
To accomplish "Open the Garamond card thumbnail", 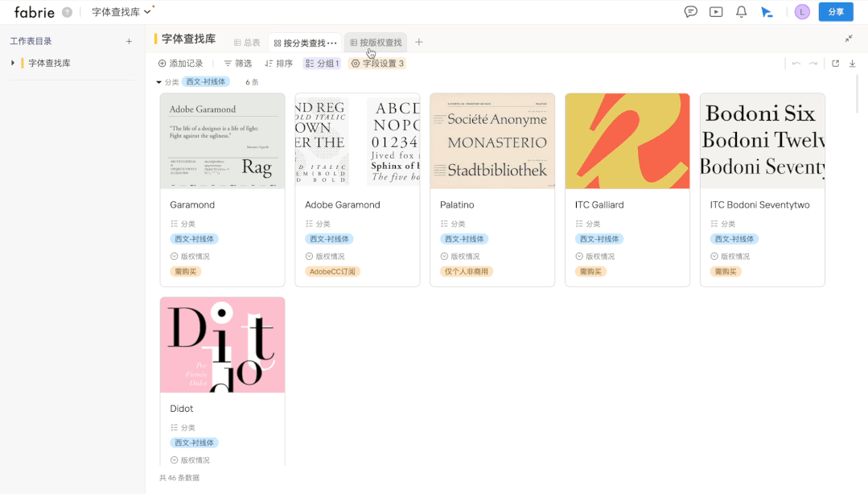I will click(223, 142).
